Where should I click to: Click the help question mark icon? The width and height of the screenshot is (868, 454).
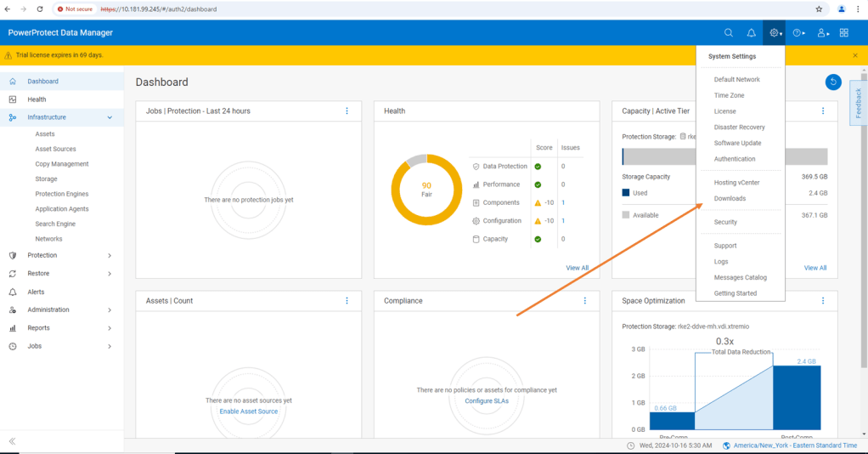(x=798, y=33)
